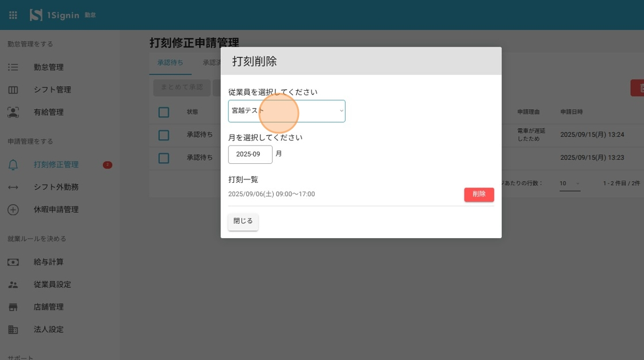The height and width of the screenshot is (360, 644).
Task: Click the 打刻修正管理 bell icon
Action: [x=13, y=165]
